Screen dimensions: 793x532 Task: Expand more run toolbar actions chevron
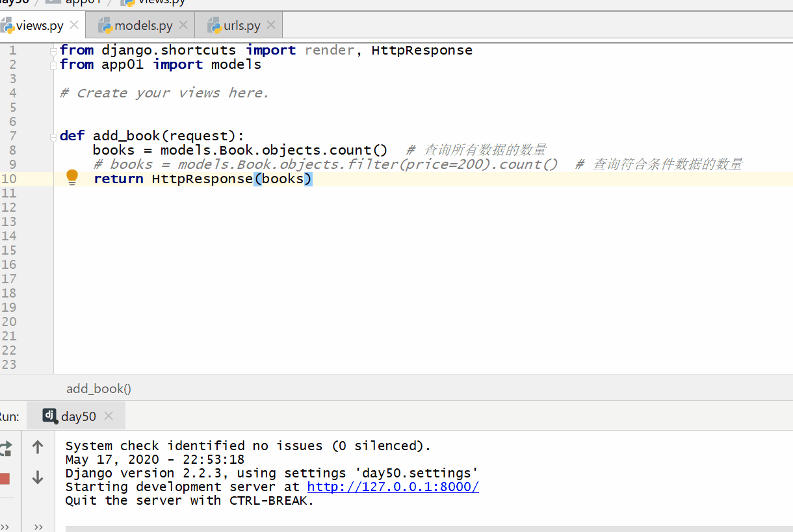[38, 527]
